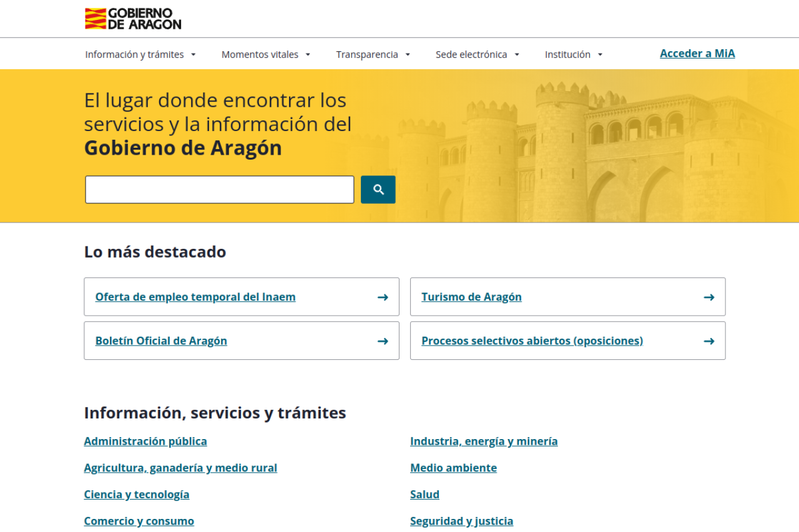Screen dimensions: 799x532
Task: Visit the Medio ambiente section
Action: point(453,468)
